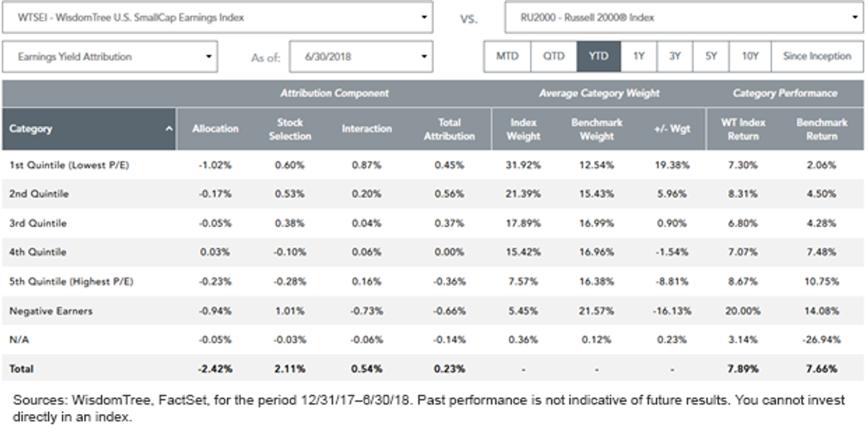
Task: Sort by the Allocation column header
Action: point(215,129)
